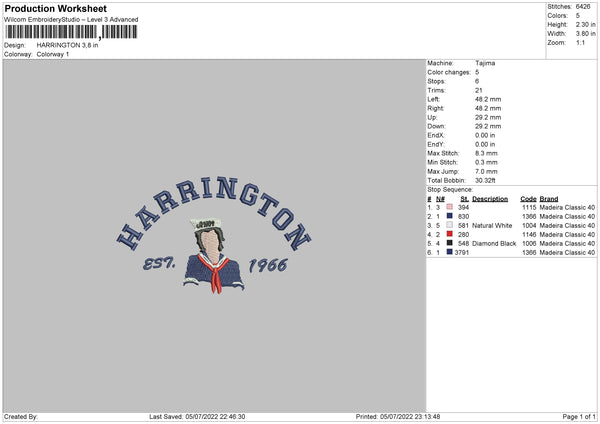600x424 pixels.
Task: Click the pink swatch in stop row 1
Action: coord(449,207)
